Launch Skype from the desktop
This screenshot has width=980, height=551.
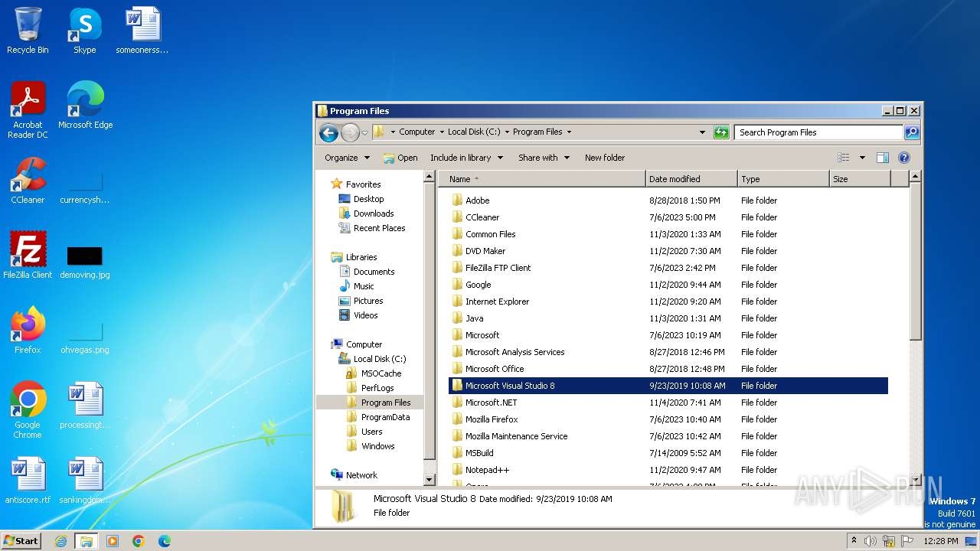point(84,31)
